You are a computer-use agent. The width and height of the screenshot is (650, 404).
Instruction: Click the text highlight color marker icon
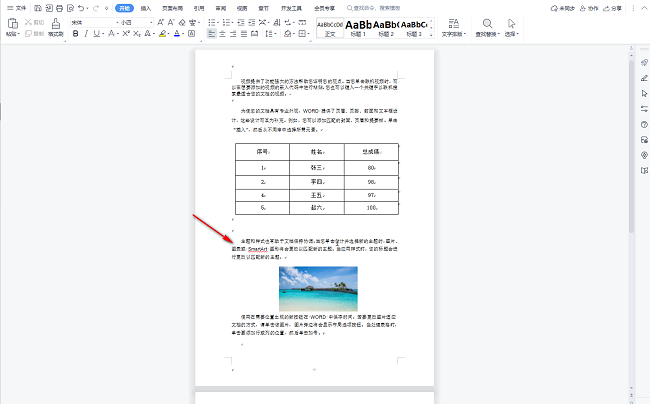163,33
